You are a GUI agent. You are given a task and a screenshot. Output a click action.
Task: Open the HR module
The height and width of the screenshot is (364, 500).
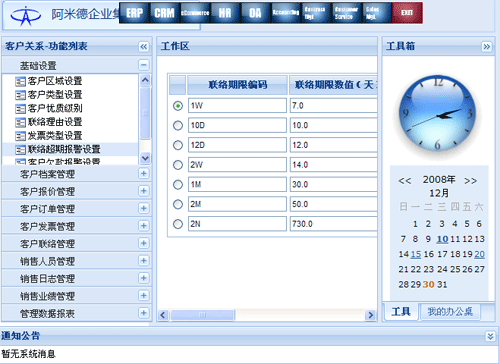tap(225, 13)
